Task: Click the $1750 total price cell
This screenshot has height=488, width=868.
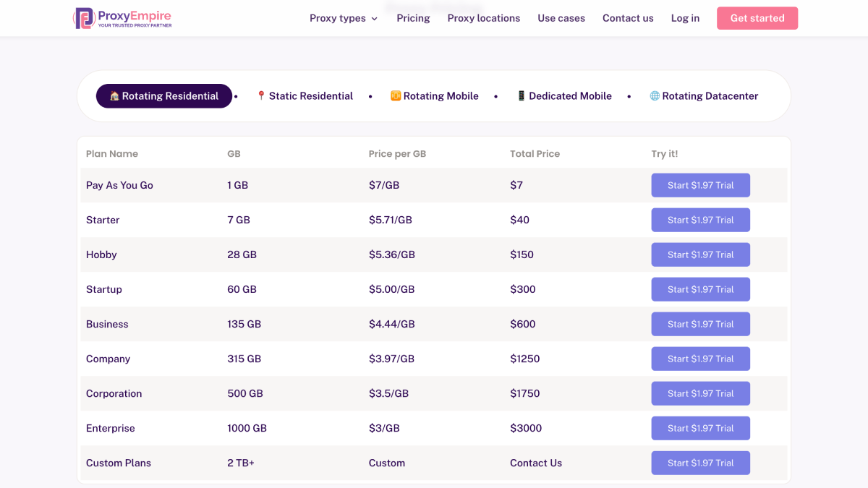Action: tap(524, 393)
